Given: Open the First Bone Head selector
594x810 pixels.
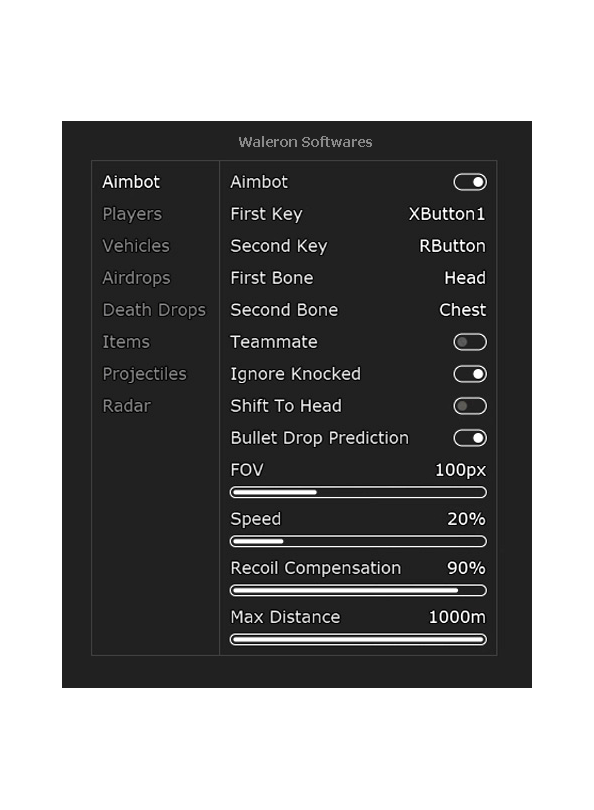Looking at the screenshot, I should (x=465, y=278).
